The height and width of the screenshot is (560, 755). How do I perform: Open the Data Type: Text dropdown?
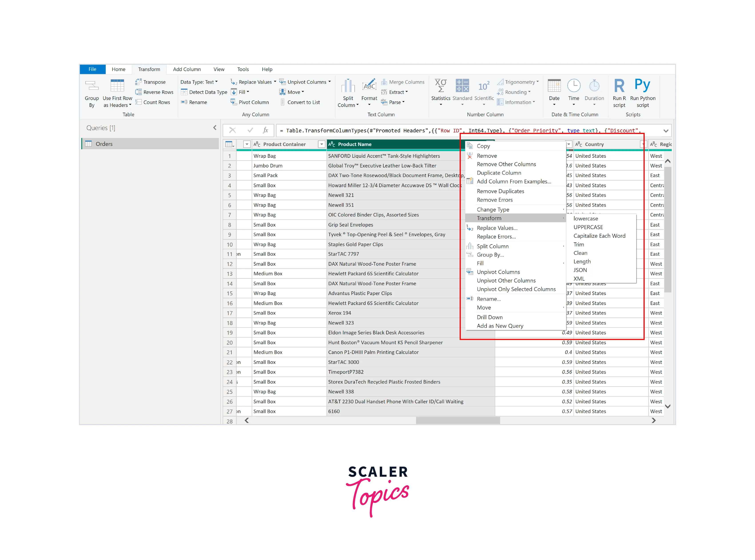[199, 82]
